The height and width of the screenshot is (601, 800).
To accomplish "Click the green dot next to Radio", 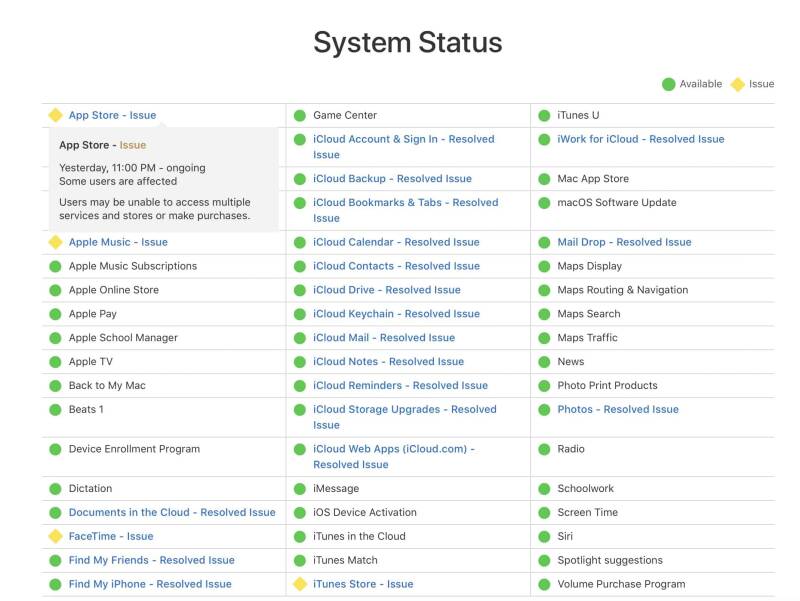I will (544, 449).
